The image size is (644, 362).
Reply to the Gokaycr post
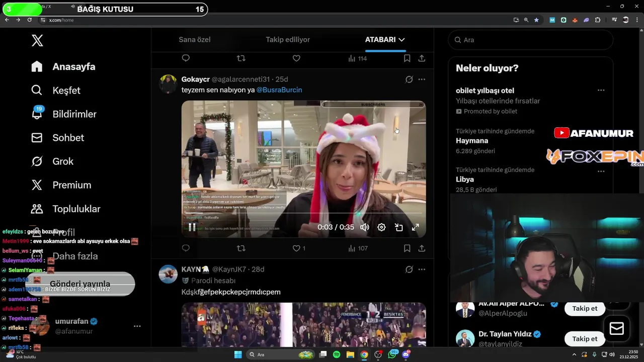pos(186,248)
